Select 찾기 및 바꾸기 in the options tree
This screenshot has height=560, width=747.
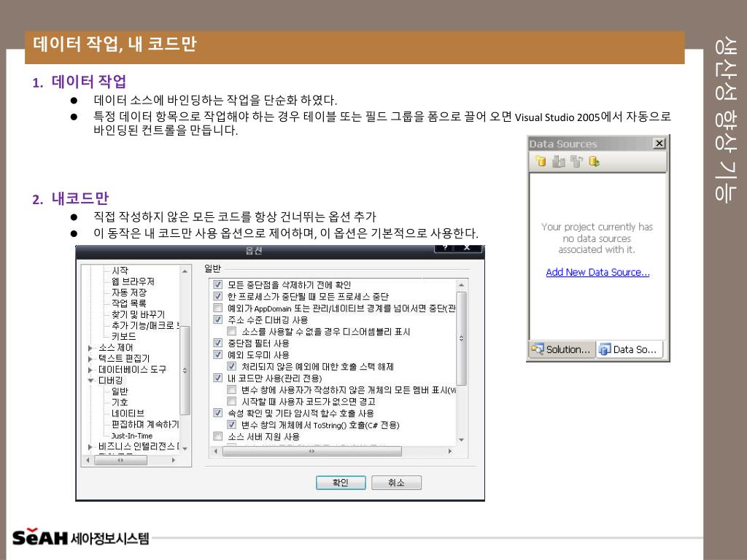click(138, 314)
